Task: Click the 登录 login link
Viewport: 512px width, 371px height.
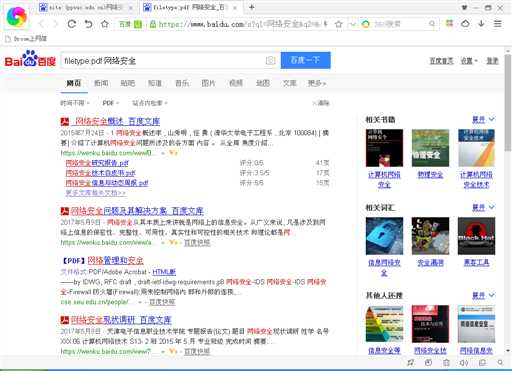Action: click(x=492, y=61)
